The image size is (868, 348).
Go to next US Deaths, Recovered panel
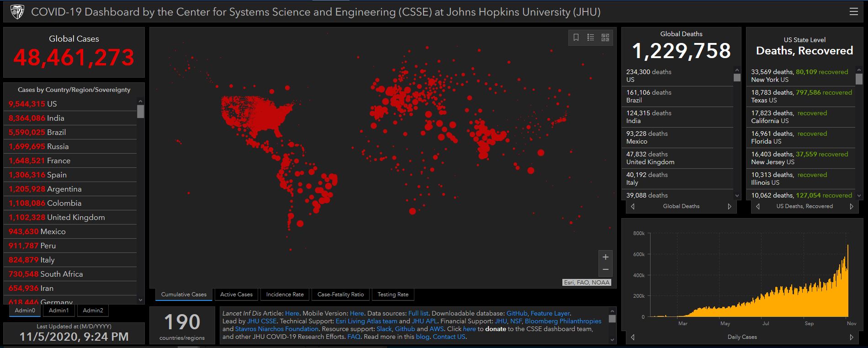coord(852,206)
